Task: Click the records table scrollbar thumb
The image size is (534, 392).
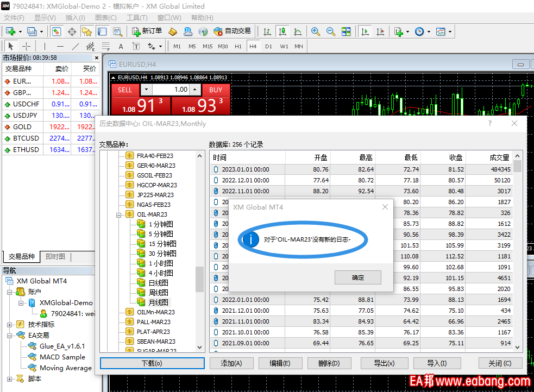Action: [x=517, y=166]
